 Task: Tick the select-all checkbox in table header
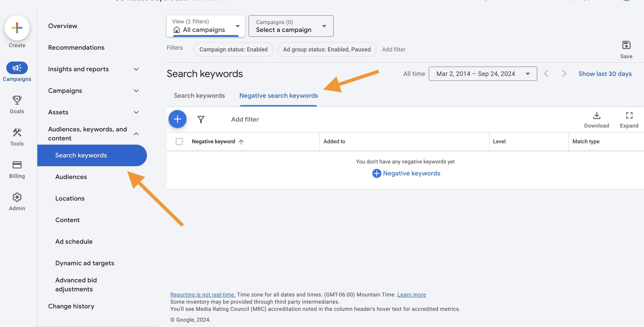point(179,141)
